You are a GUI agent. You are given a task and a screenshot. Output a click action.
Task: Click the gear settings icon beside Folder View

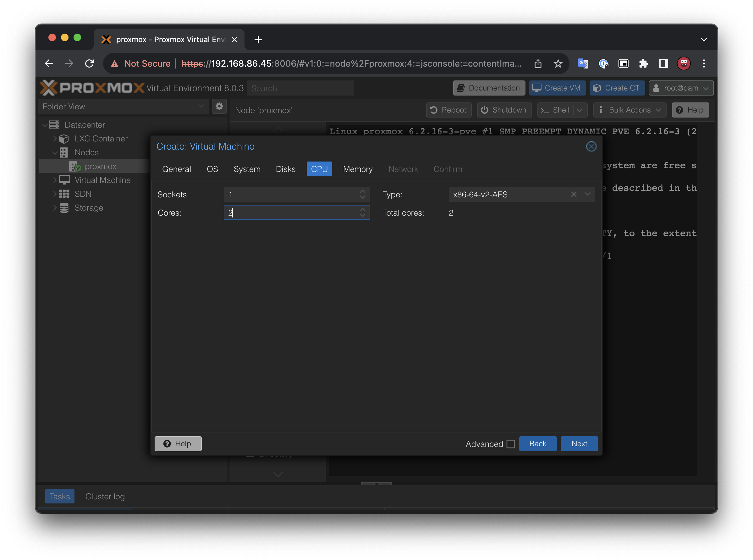tap(219, 106)
